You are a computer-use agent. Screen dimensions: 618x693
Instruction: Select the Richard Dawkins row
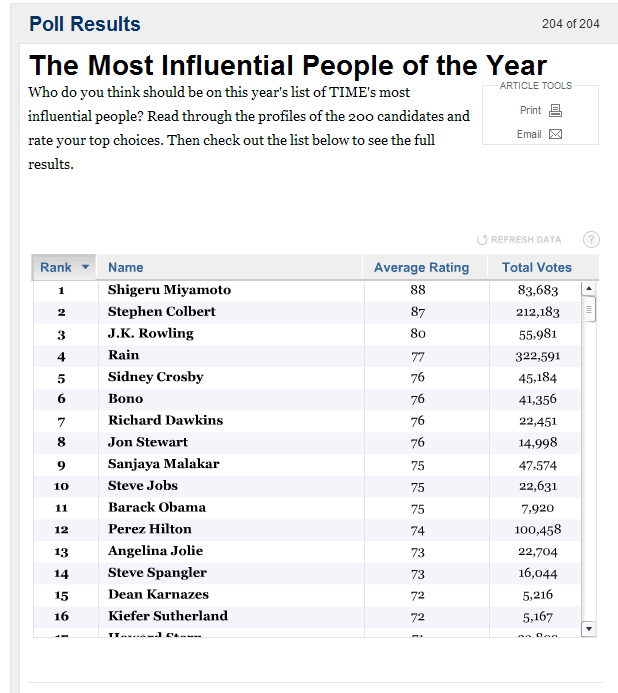307,421
